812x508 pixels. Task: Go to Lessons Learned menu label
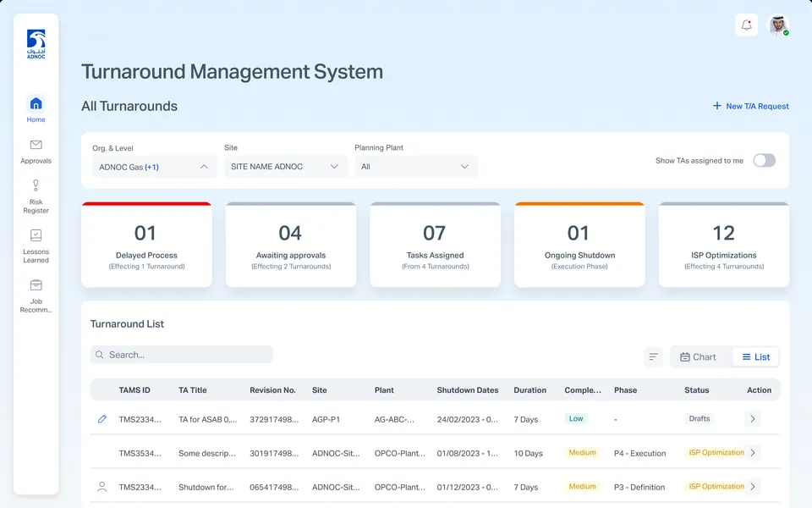point(36,256)
